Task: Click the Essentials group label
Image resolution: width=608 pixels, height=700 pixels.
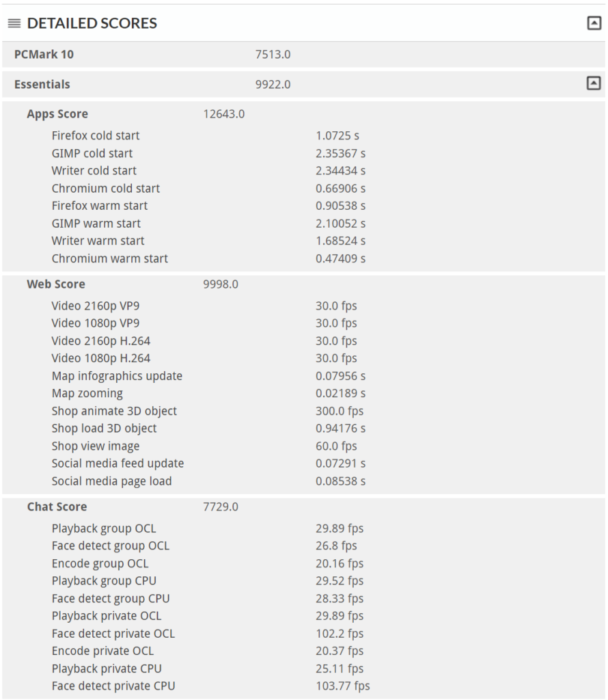Action: point(42,84)
